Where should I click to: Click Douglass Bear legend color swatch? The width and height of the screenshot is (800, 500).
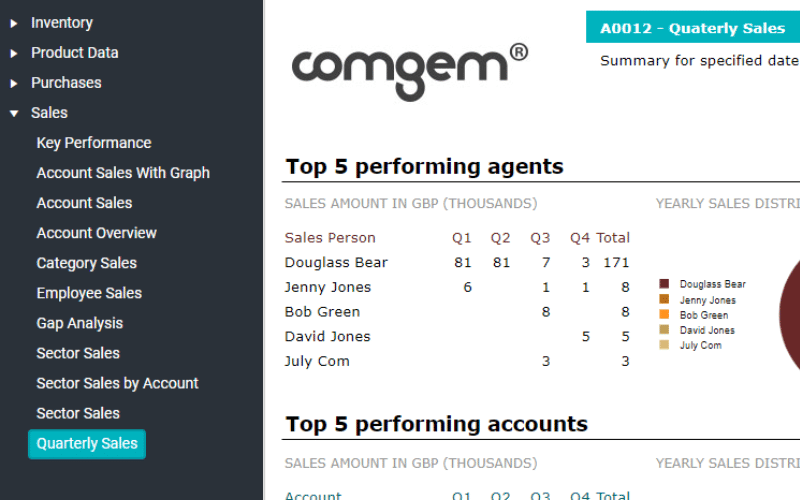coord(664,284)
